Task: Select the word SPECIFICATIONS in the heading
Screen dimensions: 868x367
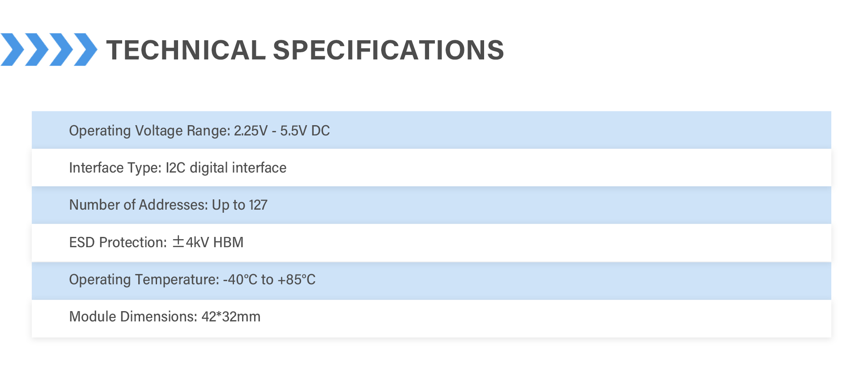Action: (x=388, y=50)
